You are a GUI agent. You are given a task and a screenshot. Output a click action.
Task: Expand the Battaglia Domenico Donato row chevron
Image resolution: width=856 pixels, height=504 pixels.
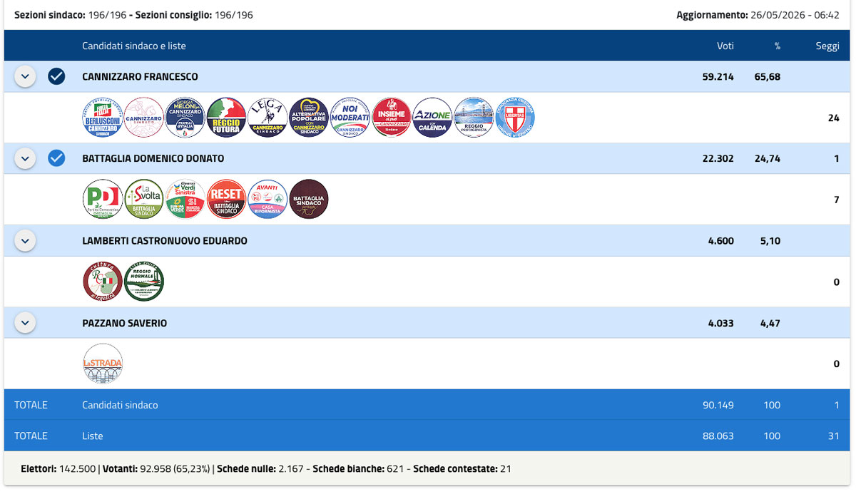click(25, 158)
